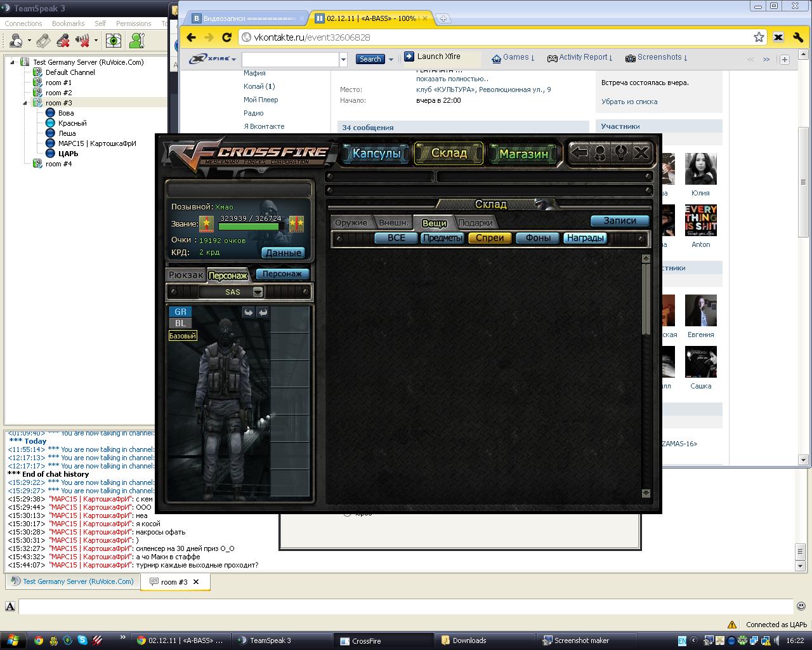812x650 pixels.
Task: Filter items by ВСЕ category
Action: [x=396, y=237]
